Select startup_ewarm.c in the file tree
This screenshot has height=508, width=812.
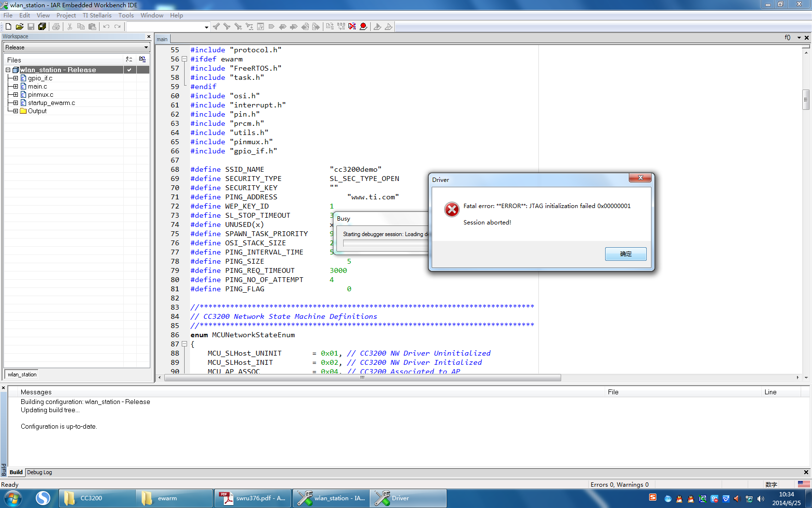(52, 103)
